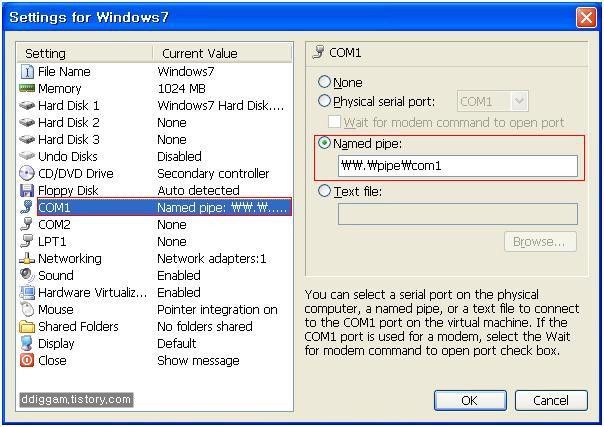Click the Setting column header

(85, 54)
